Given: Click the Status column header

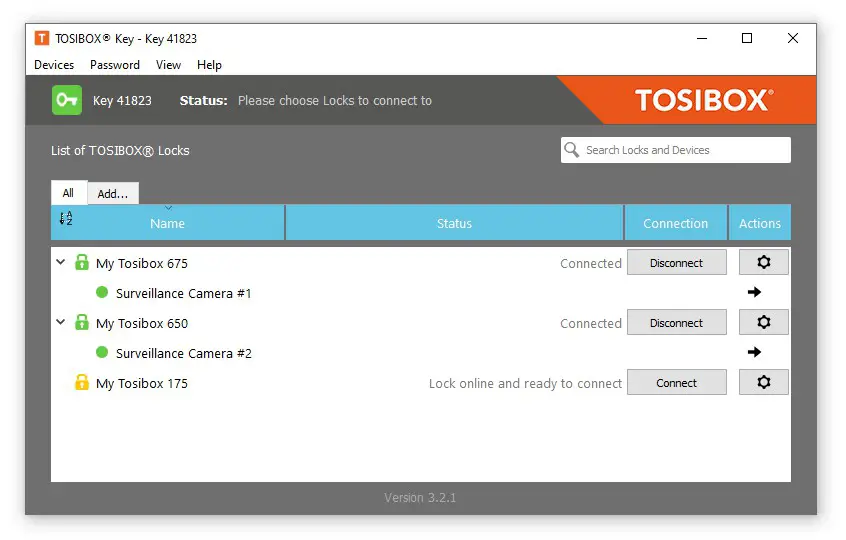Looking at the screenshot, I should point(454,223).
